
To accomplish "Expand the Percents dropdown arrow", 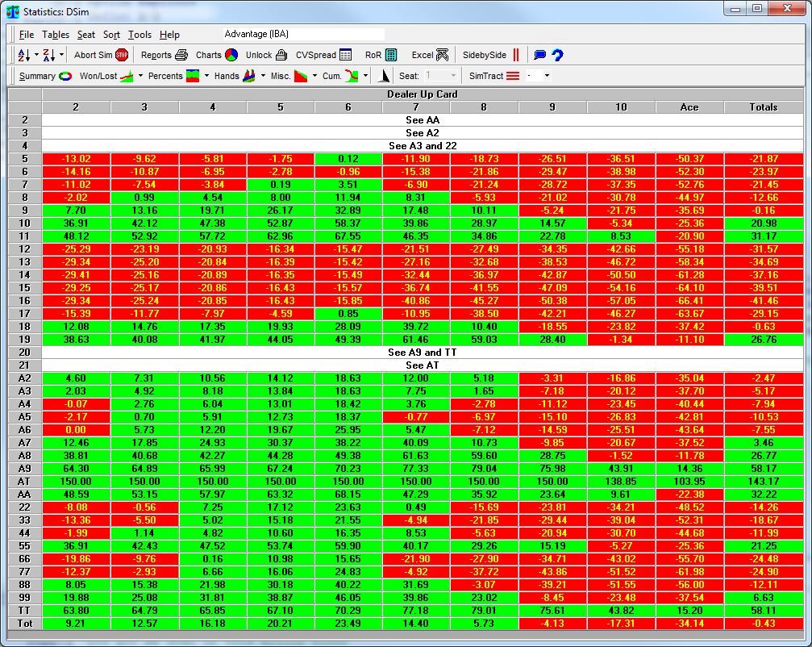I will click(x=206, y=76).
